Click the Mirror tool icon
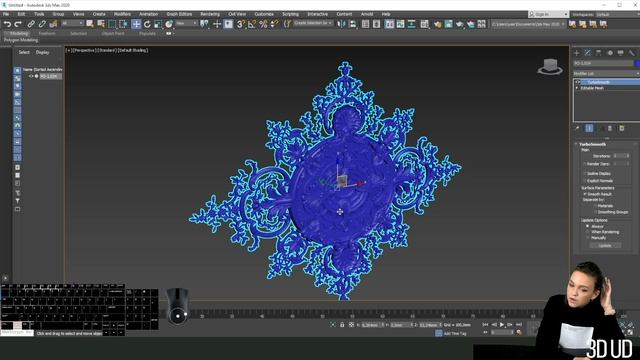This screenshot has height=360, width=640. click(342, 24)
